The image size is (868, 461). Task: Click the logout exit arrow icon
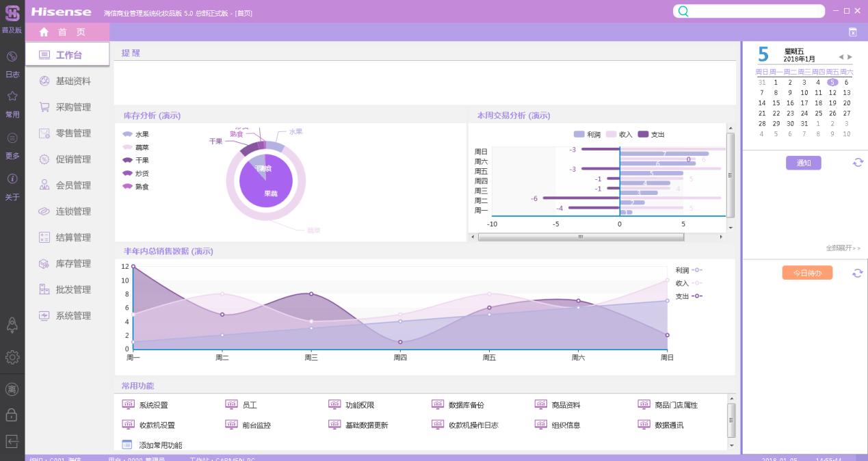click(12, 441)
